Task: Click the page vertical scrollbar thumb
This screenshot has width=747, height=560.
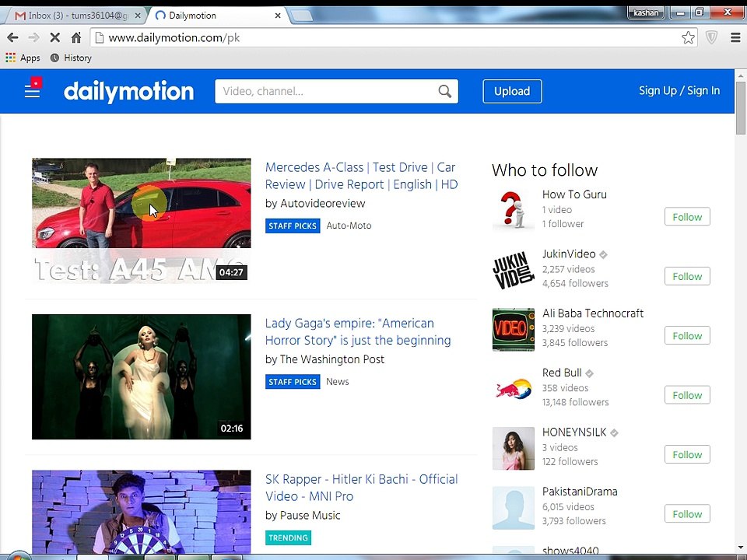Action: click(x=740, y=108)
